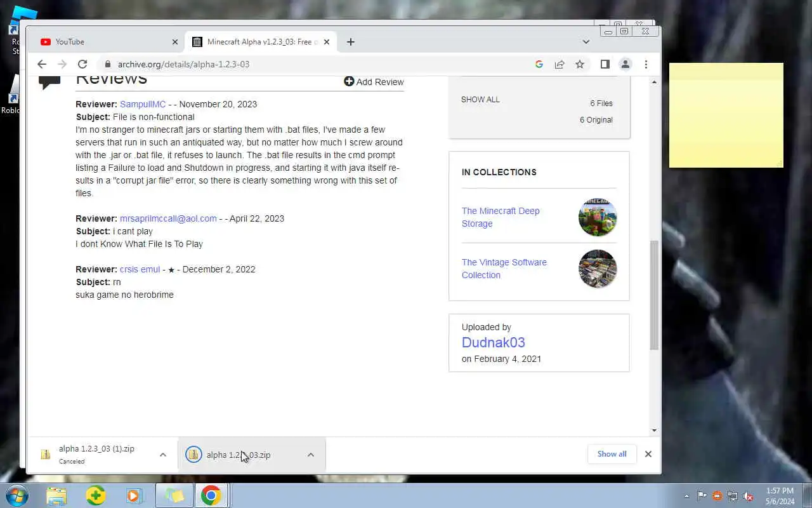
Task: Click the Vintage Software Collection thumbnail
Action: (598, 269)
